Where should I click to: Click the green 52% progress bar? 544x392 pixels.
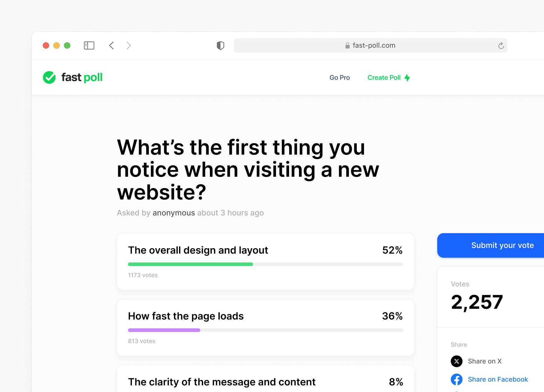click(190, 264)
